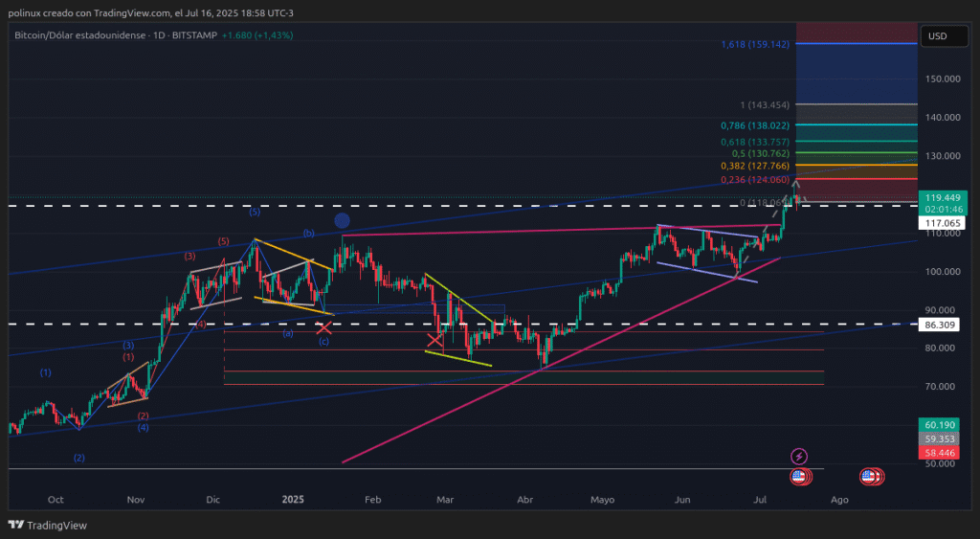Click the orange 0,382 (127.766) Fibonacci level

pyautogui.click(x=755, y=165)
